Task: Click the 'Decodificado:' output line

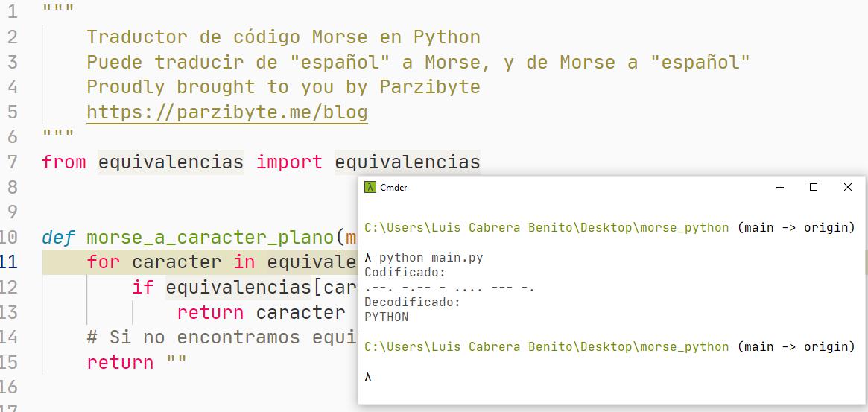Action: pos(413,302)
